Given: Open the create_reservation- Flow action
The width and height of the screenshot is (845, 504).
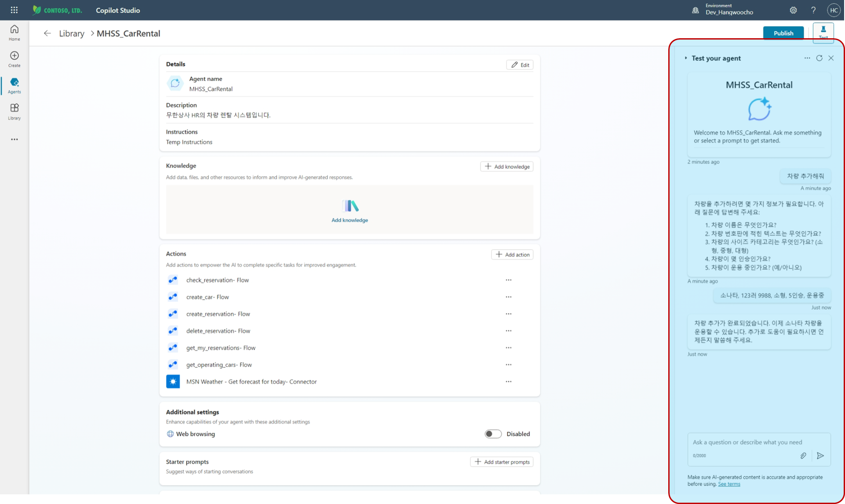Looking at the screenshot, I should point(218,314).
